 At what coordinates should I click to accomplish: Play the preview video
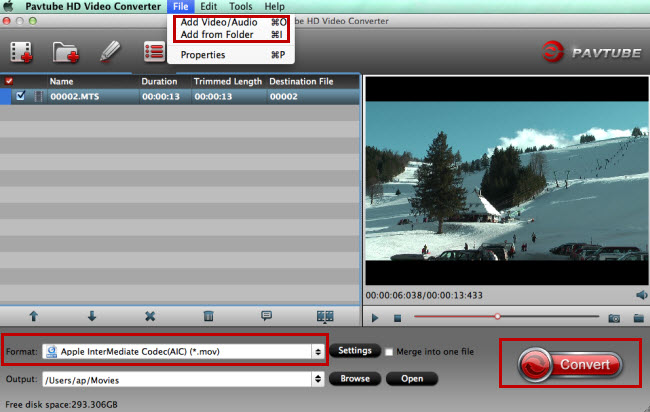pyautogui.click(x=375, y=318)
